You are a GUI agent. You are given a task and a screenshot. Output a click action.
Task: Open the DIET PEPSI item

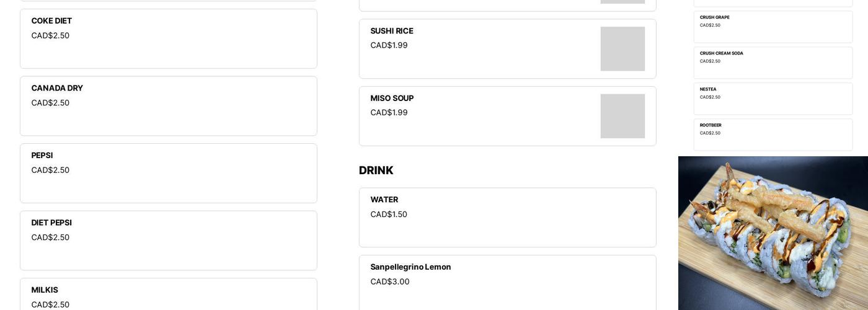[x=168, y=240]
